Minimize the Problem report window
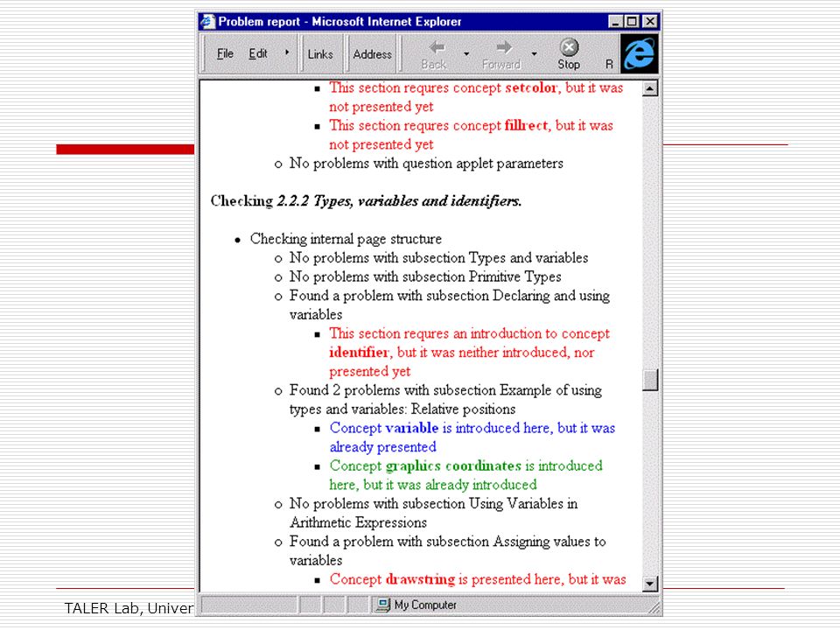 coord(615,21)
